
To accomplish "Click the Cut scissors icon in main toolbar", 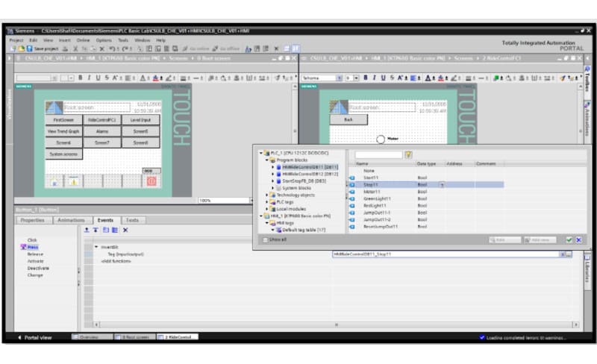I will tap(75, 48).
